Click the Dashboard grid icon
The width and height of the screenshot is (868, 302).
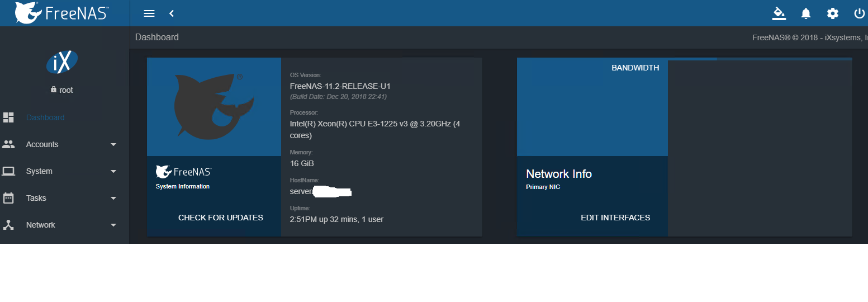coord(8,117)
